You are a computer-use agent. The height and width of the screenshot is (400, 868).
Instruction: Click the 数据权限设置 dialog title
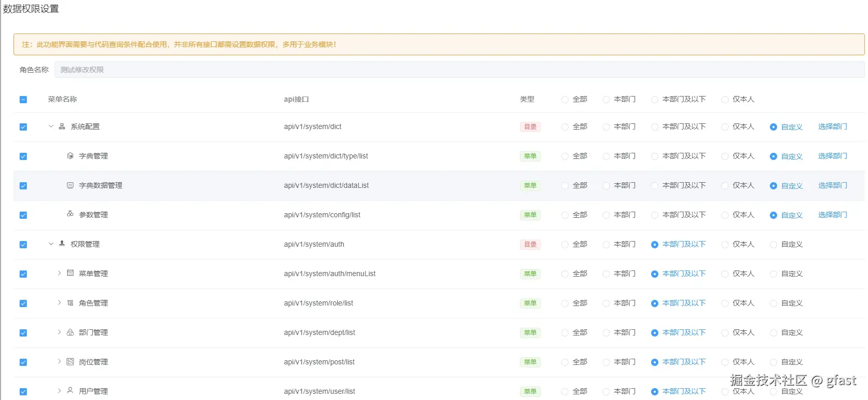pyautogui.click(x=31, y=9)
